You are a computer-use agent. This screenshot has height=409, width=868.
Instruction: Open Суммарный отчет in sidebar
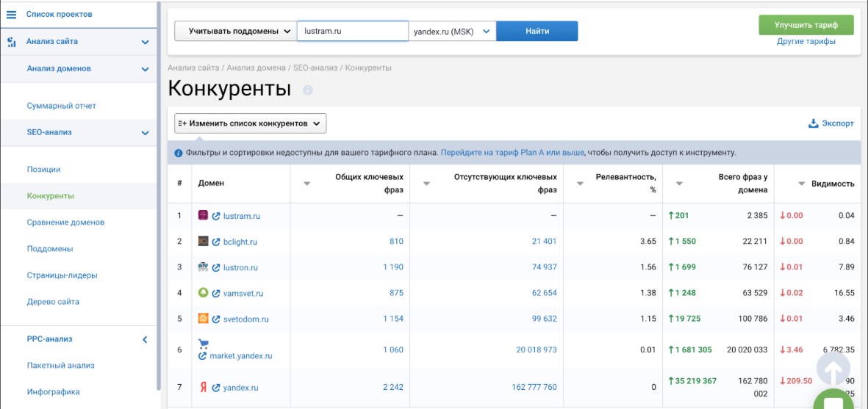point(62,106)
